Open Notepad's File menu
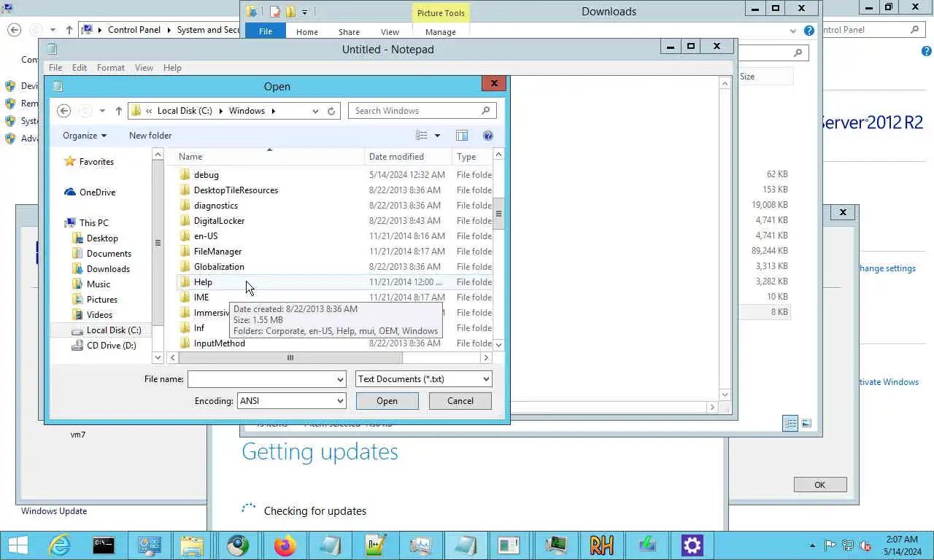The image size is (934, 560). 55,68
